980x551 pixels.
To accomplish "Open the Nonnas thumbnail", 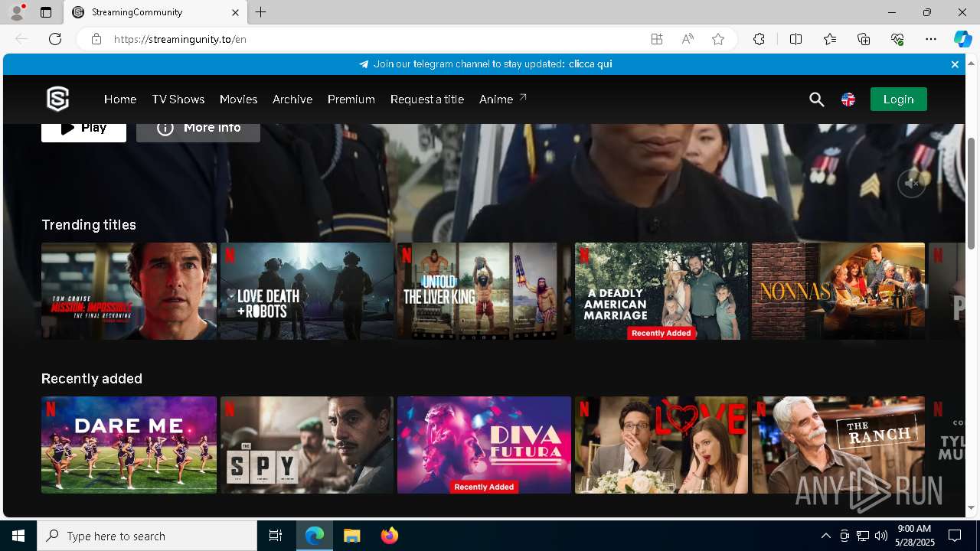I will 838,291.
